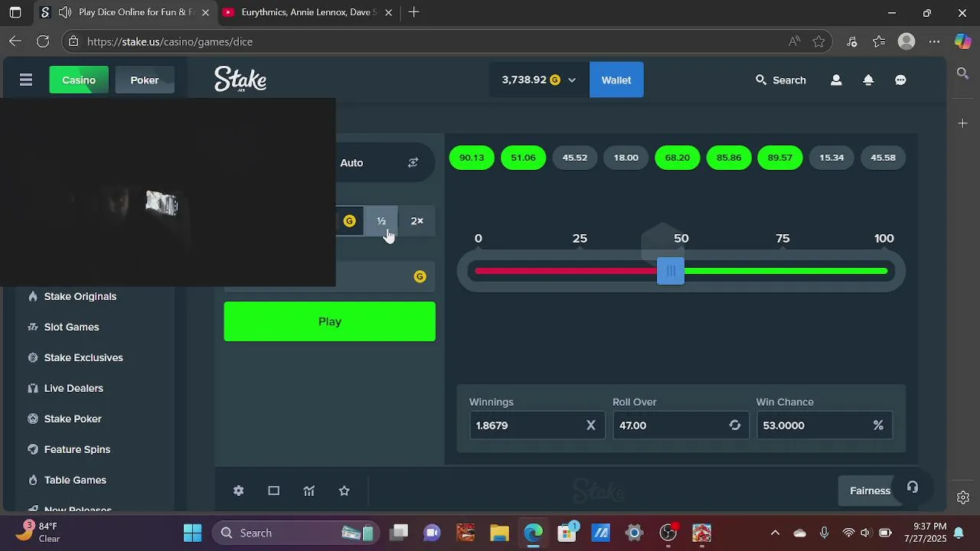
Task: Open Edge settings and more menu
Action: [x=934, y=41]
